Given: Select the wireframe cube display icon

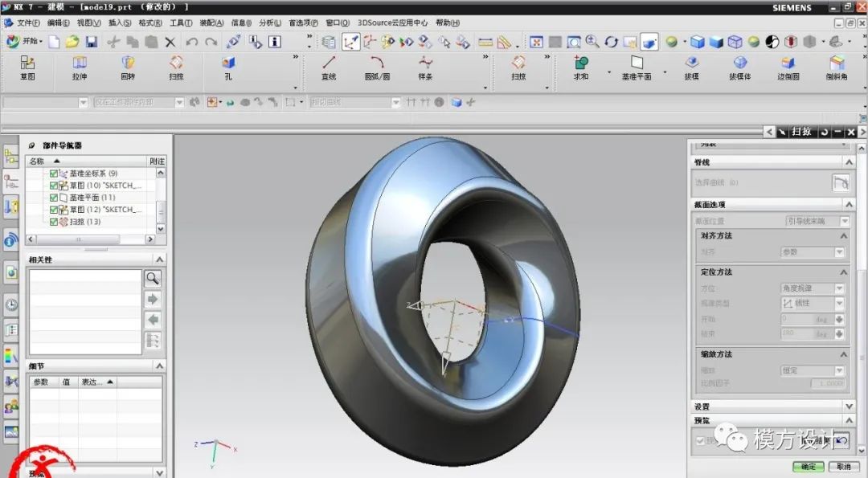Looking at the screenshot, I should (735, 42).
